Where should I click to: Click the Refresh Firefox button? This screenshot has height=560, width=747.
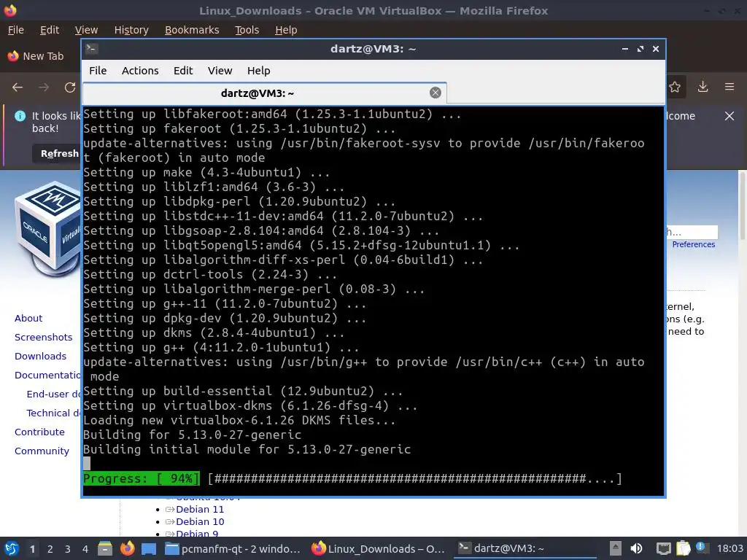tap(57, 153)
